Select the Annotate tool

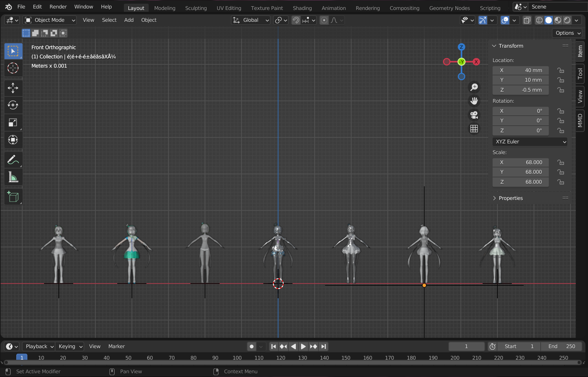click(13, 160)
